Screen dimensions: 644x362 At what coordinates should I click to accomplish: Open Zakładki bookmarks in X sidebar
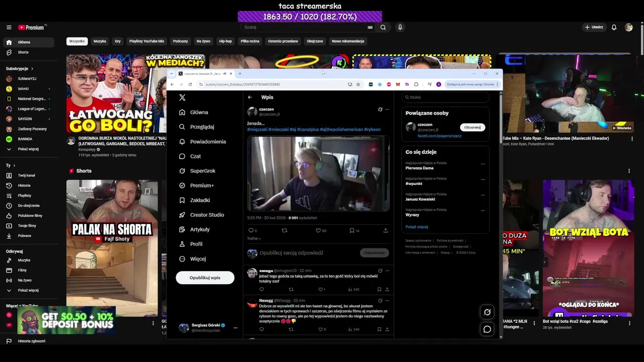(195, 200)
